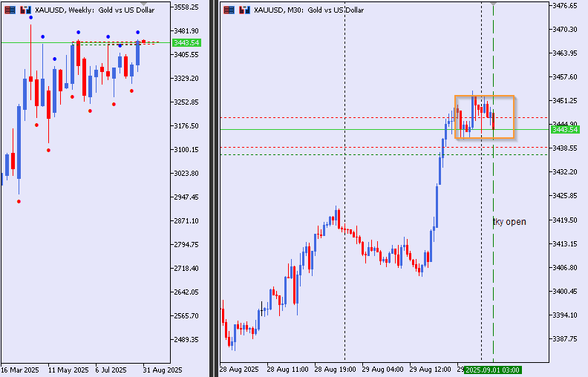Click the 3438.55 price on M30 scale

(565, 148)
